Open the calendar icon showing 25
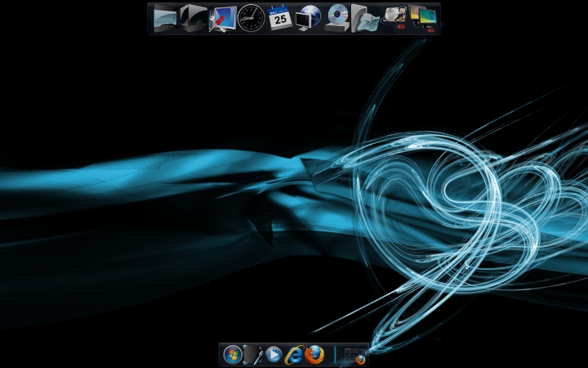The height and width of the screenshot is (368, 588). click(x=280, y=16)
